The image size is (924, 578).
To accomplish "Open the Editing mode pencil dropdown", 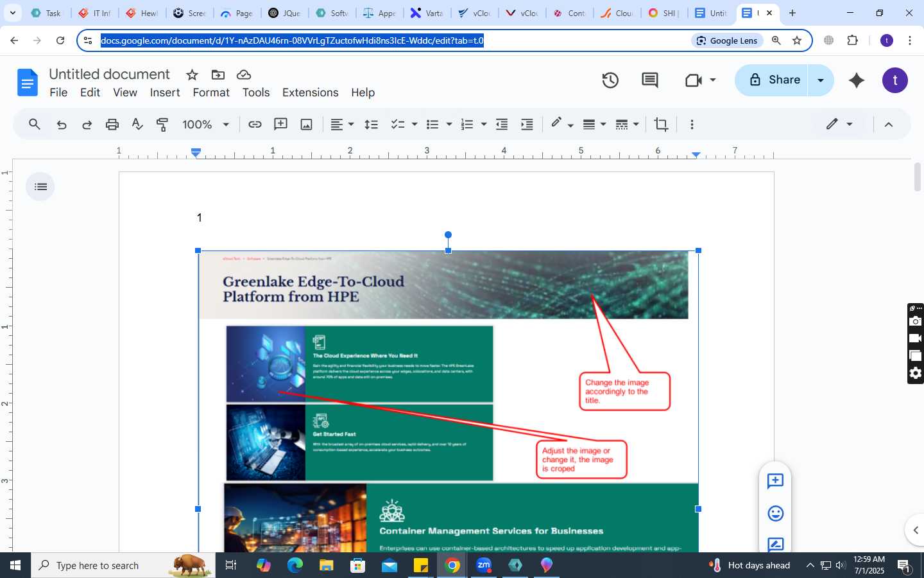I will click(839, 124).
